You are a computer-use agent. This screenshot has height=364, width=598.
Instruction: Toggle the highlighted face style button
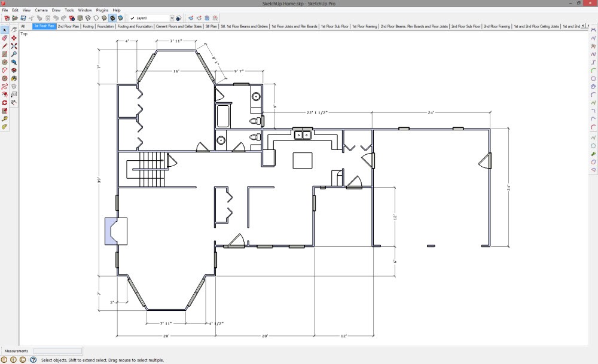pyautogui.click(x=112, y=18)
